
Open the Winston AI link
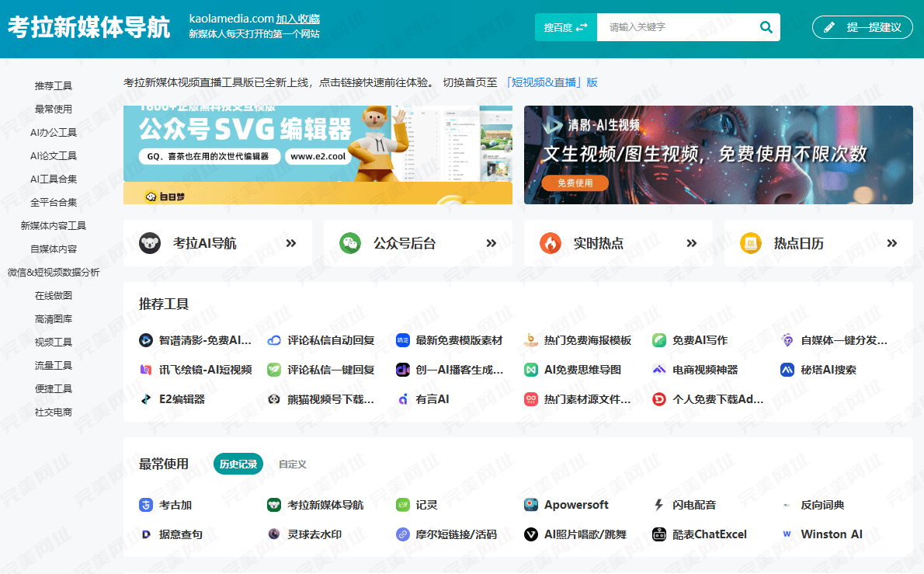click(832, 534)
